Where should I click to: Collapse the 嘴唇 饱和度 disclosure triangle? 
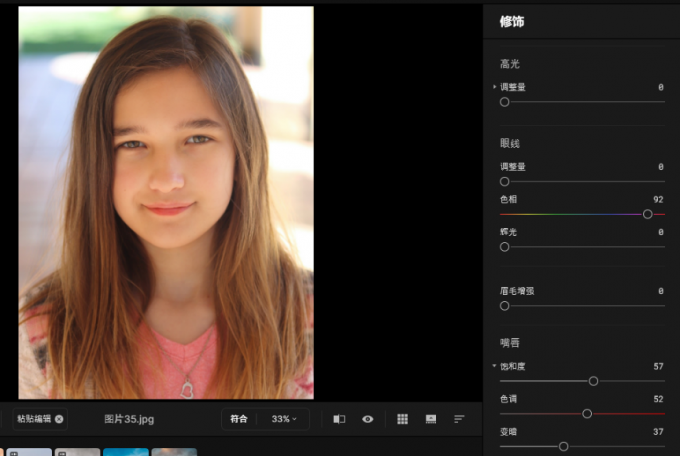(494, 366)
